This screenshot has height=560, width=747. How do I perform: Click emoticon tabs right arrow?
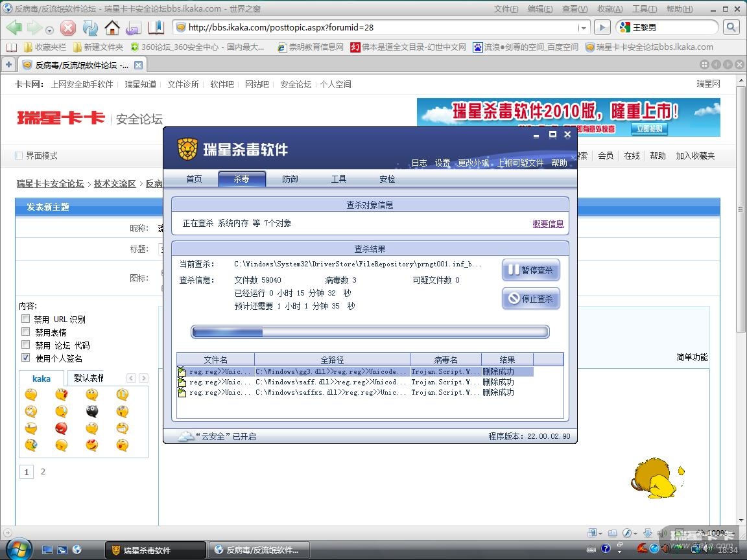click(143, 378)
